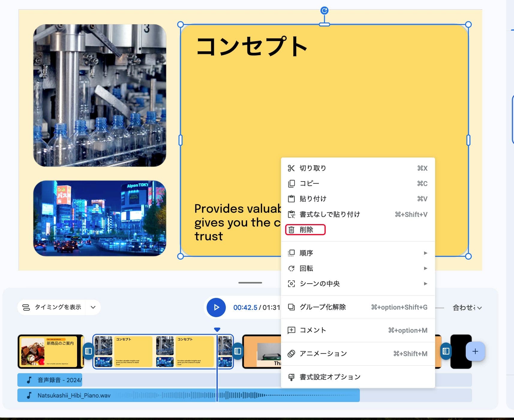Select 削除 (Delete) in context menu
Image resolution: width=514 pixels, height=420 pixels.
coord(306,230)
